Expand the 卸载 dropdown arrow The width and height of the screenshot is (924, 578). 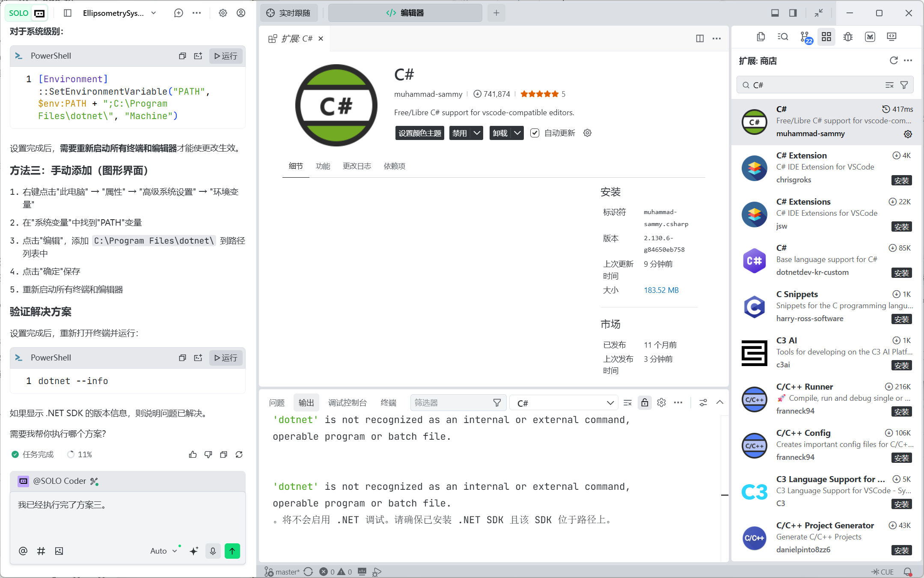tap(517, 133)
